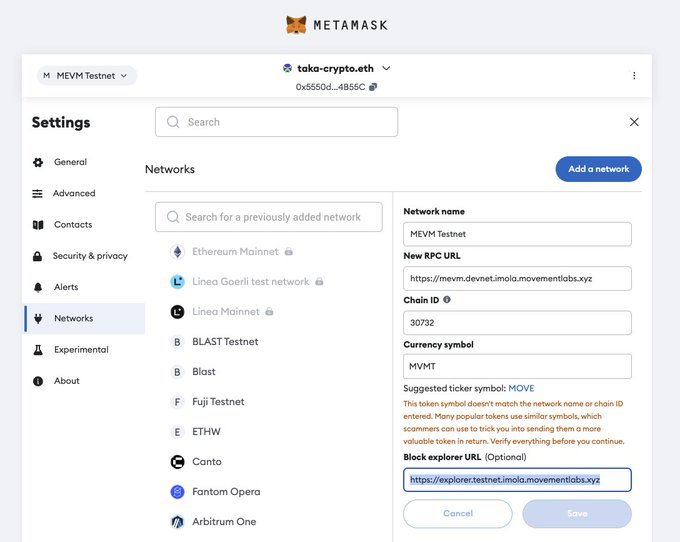Screen dimensions: 680x542
Task: Focus the previously added network search box
Action: 269,217
